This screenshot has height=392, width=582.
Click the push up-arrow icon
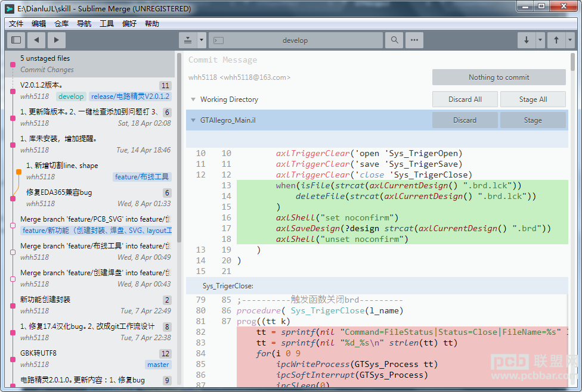(556, 40)
